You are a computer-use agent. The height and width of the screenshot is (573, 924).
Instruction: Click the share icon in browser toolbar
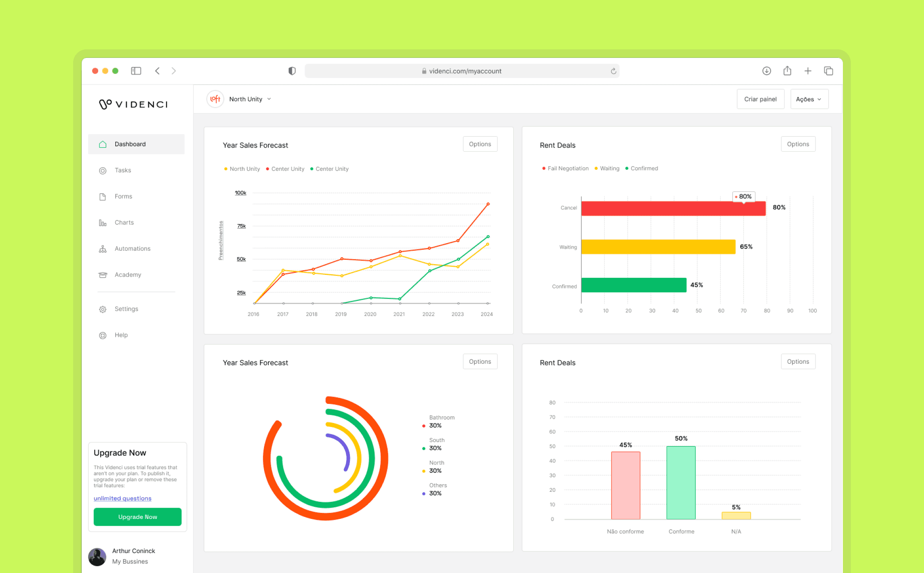(x=787, y=71)
